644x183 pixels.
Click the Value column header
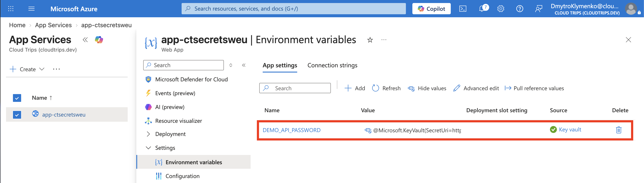point(368,110)
